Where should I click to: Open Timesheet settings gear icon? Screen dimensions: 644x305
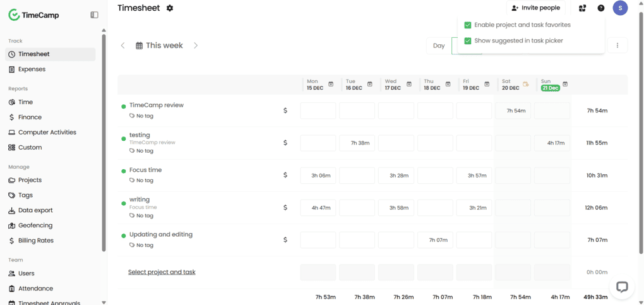coord(170,8)
